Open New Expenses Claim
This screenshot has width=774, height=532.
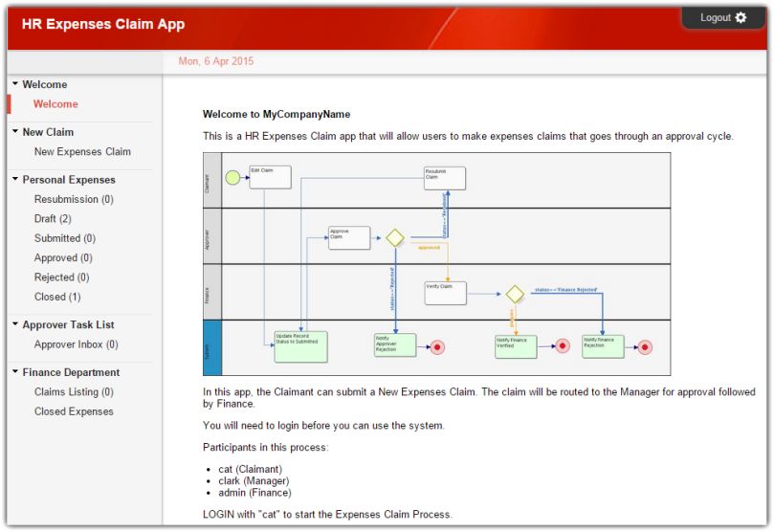click(82, 152)
